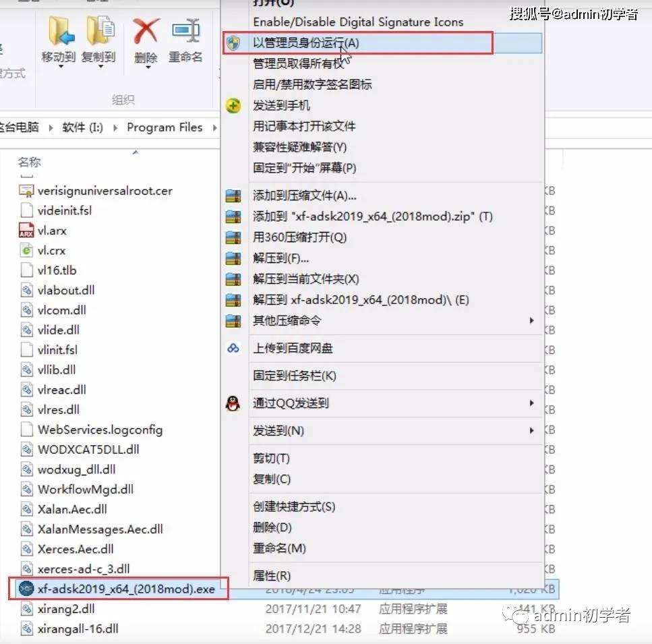Click the green Send to phone (发送到手机) icon
Screen dimensions: 652x644
233,106
